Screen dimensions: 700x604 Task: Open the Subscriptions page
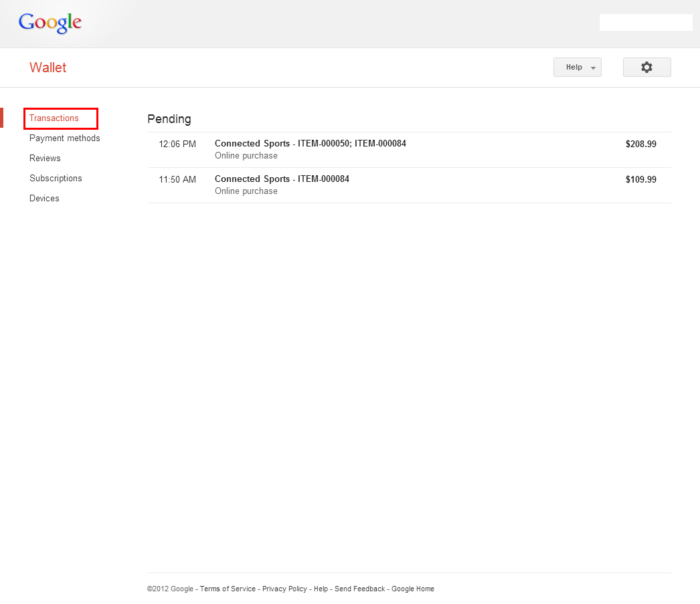click(x=56, y=179)
